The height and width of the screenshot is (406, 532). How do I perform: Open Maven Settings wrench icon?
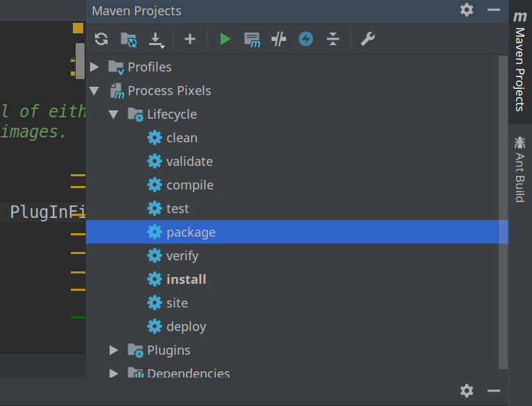click(x=368, y=39)
